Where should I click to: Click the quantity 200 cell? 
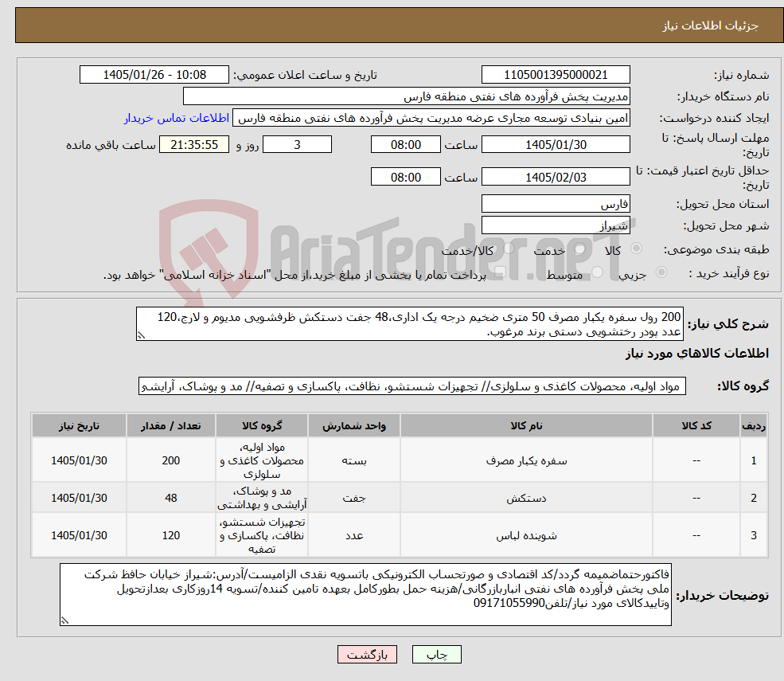[x=170, y=461]
